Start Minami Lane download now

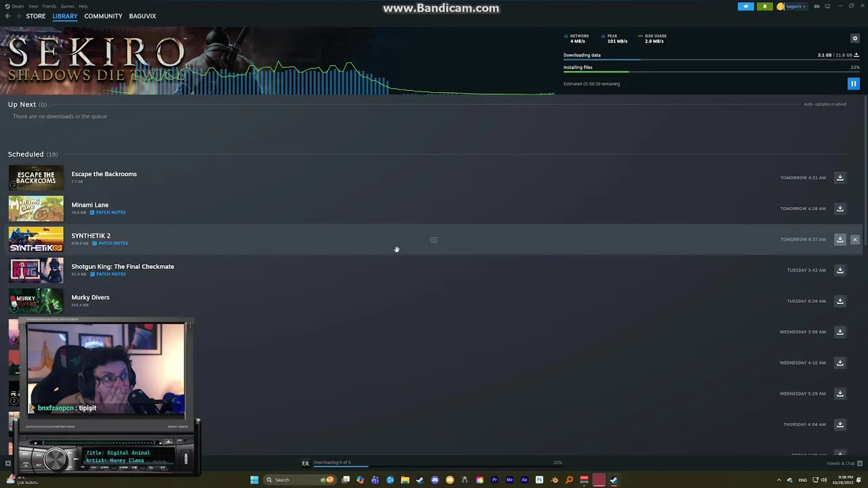840,208
